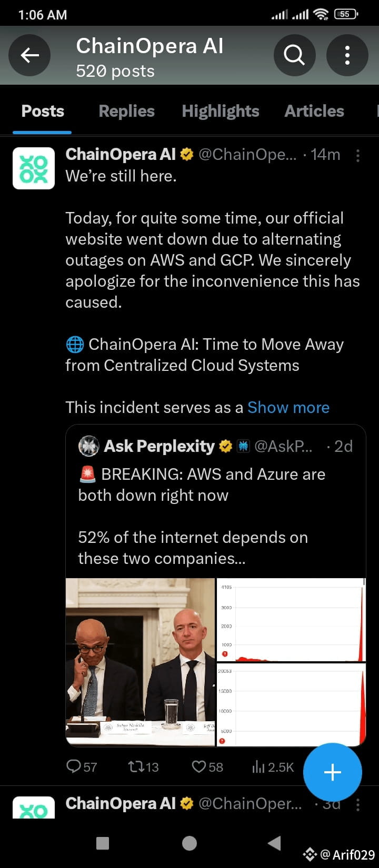Open ChainOpera AI avatar on first post
The height and width of the screenshot is (868, 379).
coord(34,168)
